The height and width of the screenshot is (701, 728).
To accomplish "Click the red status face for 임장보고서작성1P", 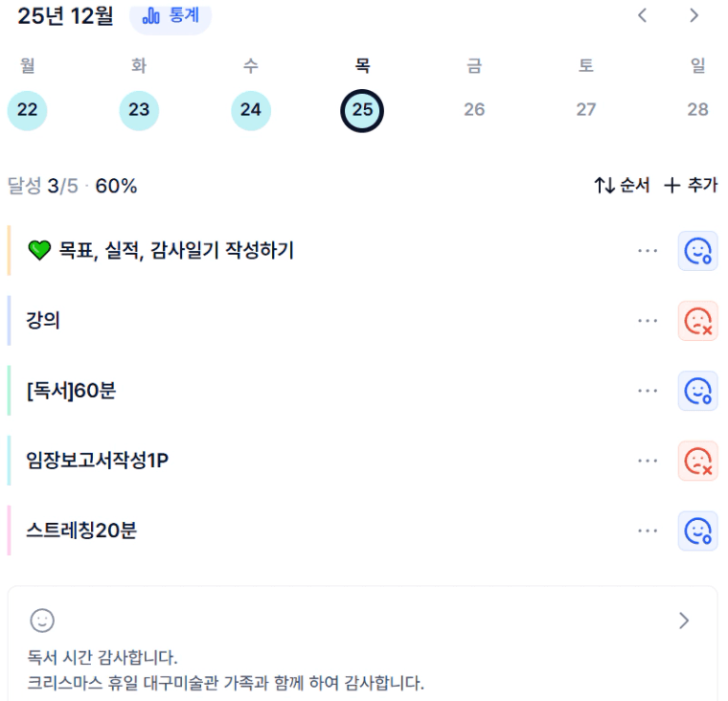I will (x=697, y=461).
